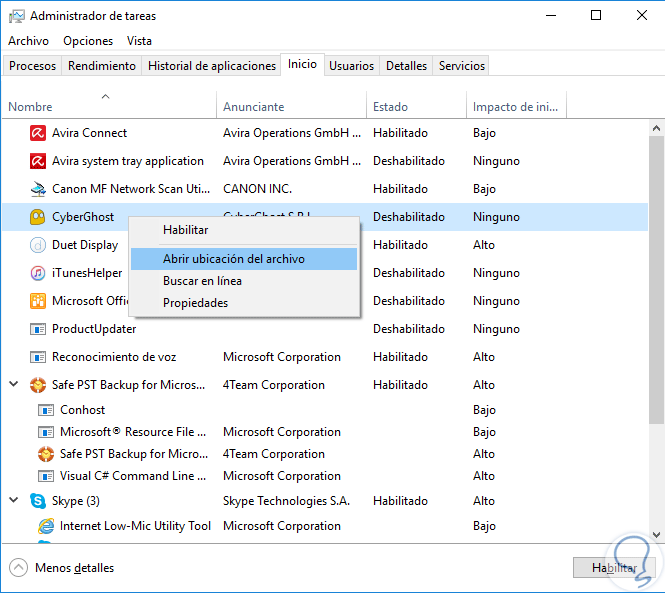
Task: Click the Avira system tray application icon
Action: [38, 161]
